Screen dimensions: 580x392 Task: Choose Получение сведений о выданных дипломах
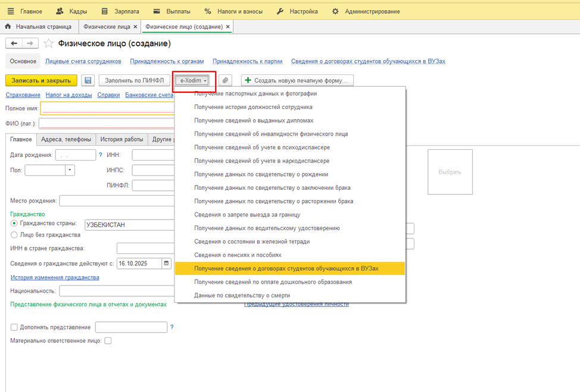(253, 121)
